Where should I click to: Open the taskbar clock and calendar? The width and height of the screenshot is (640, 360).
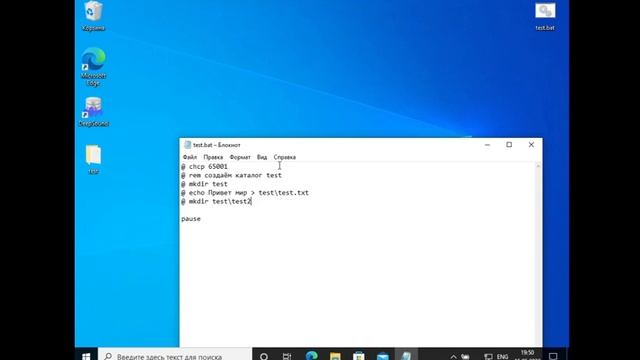coord(527,355)
